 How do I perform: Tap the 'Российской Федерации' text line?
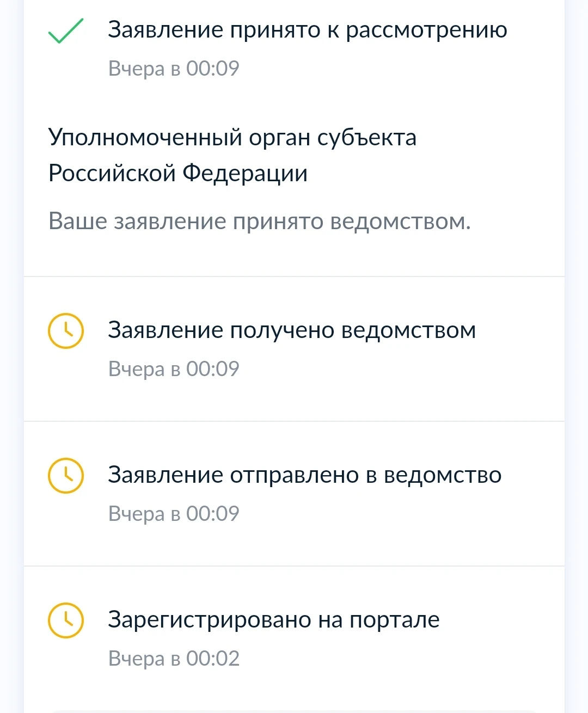coord(177,173)
